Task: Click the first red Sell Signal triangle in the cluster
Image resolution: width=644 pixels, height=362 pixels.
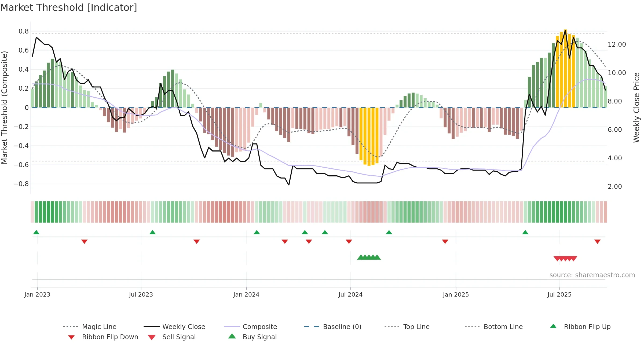Action: pyautogui.click(x=557, y=259)
